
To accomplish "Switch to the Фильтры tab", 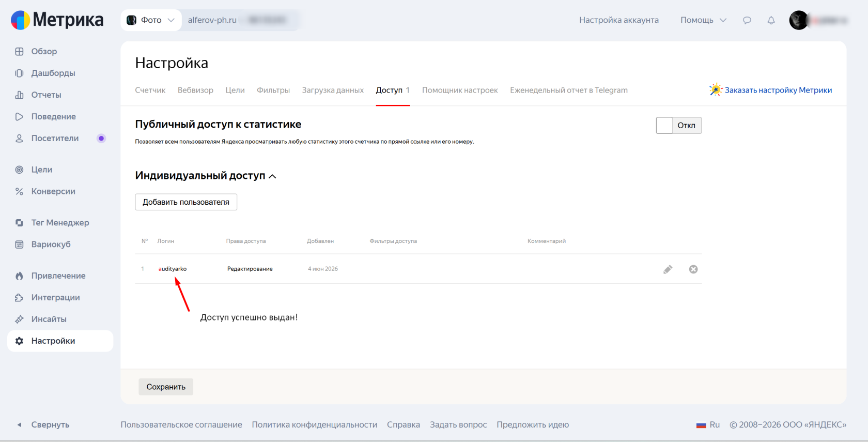I will tap(273, 90).
